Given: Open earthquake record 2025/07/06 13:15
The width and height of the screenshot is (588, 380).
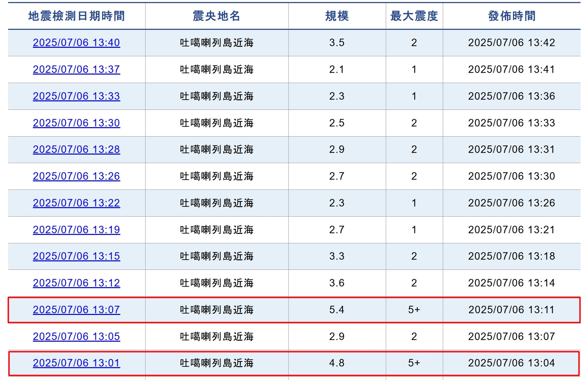Looking at the screenshot, I should pyautogui.click(x=76, y=256).
